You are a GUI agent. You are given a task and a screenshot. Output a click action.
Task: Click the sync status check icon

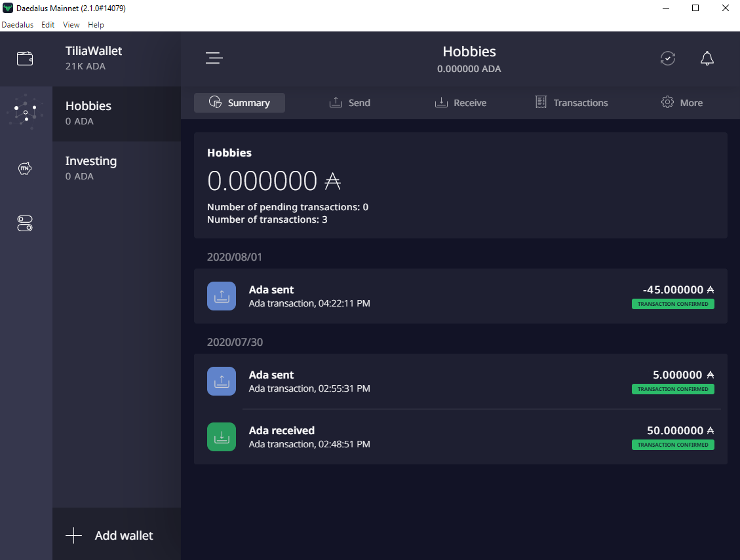[x=668, y=58]
